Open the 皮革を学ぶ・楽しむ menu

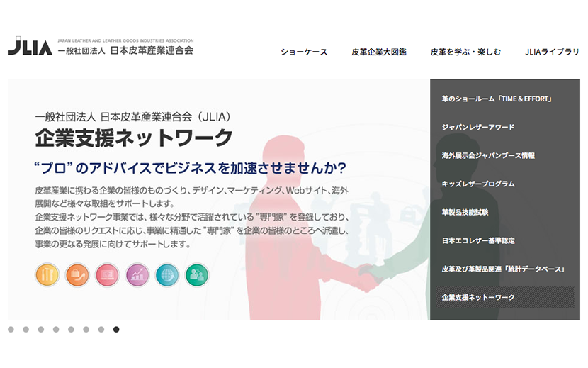point(465,52)
